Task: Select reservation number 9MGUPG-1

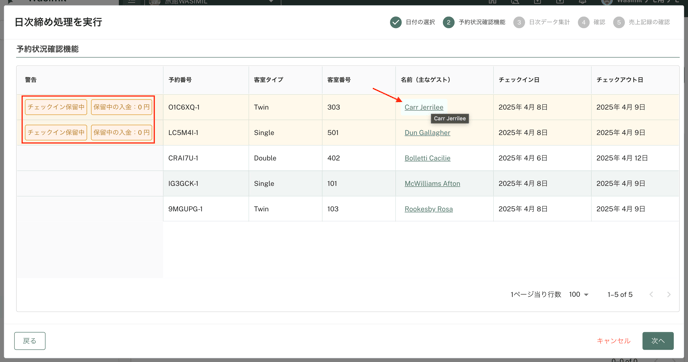Action: (186, 209)
